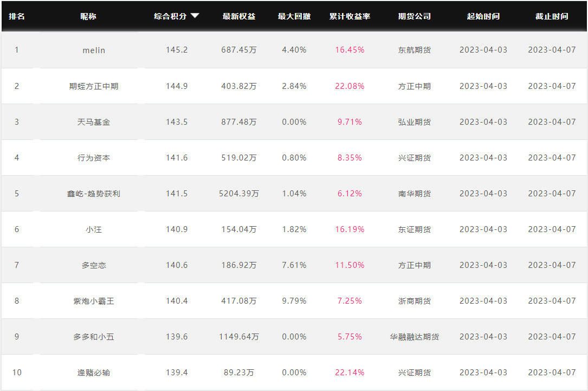Viewport: 588px width, 391px height.
Task: Select nickname 紫炮小霸王
Action: (94, 301)
